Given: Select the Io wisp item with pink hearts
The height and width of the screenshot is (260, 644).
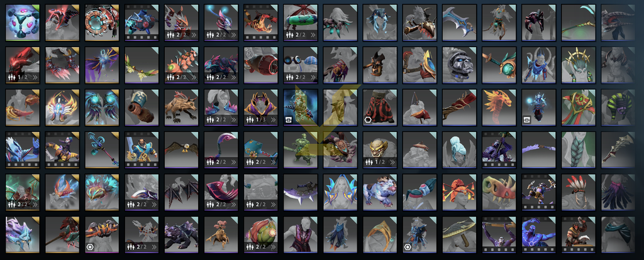Looking at the screenshot, I should coord(23,23).
